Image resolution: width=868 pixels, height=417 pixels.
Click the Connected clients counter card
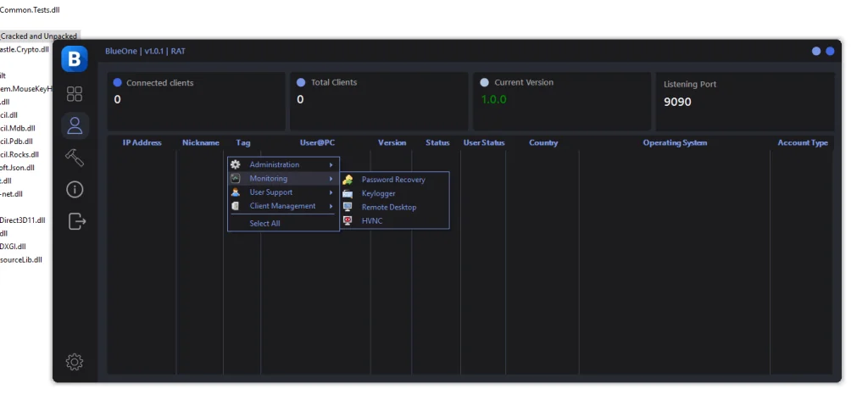(196, 101)
